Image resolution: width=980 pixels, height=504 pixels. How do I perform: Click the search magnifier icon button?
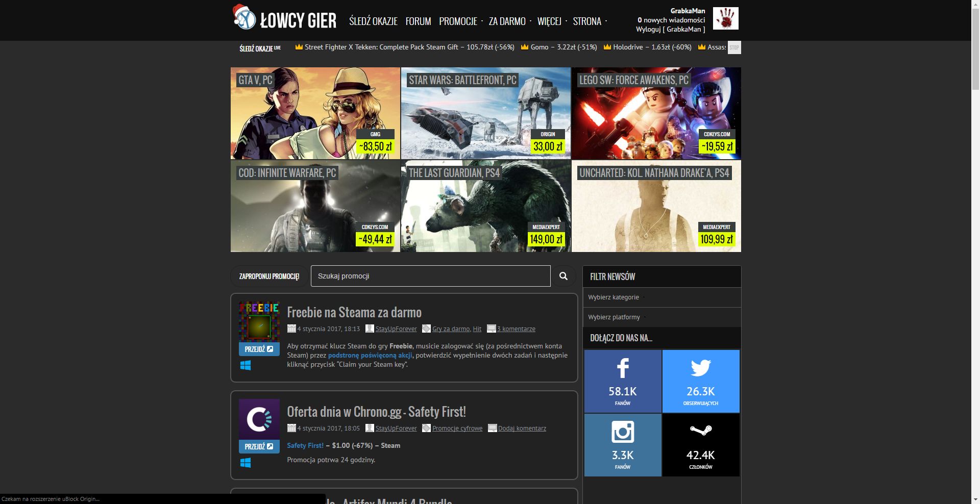click(x=563, y=276)
